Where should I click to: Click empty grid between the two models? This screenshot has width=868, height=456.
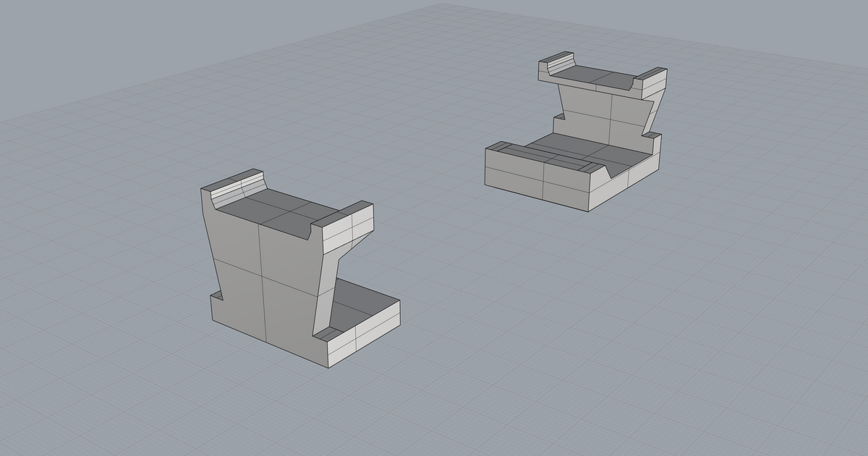[434, 203]
